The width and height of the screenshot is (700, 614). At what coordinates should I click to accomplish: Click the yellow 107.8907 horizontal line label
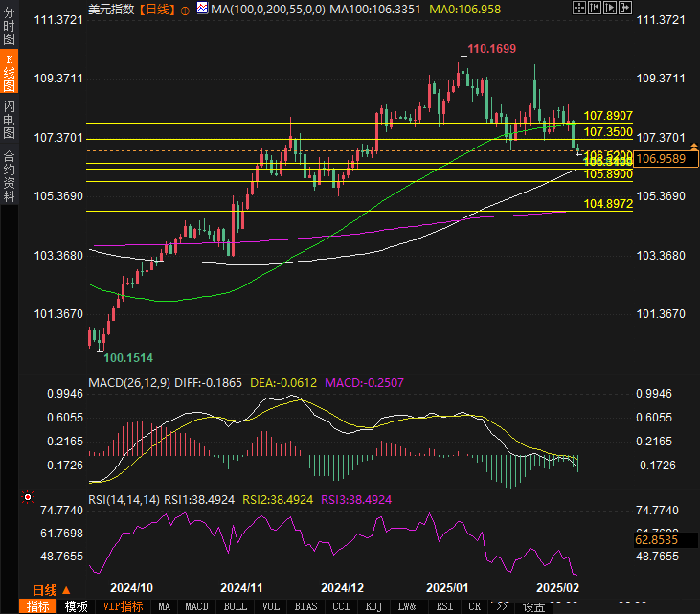(x=607, y=115)
